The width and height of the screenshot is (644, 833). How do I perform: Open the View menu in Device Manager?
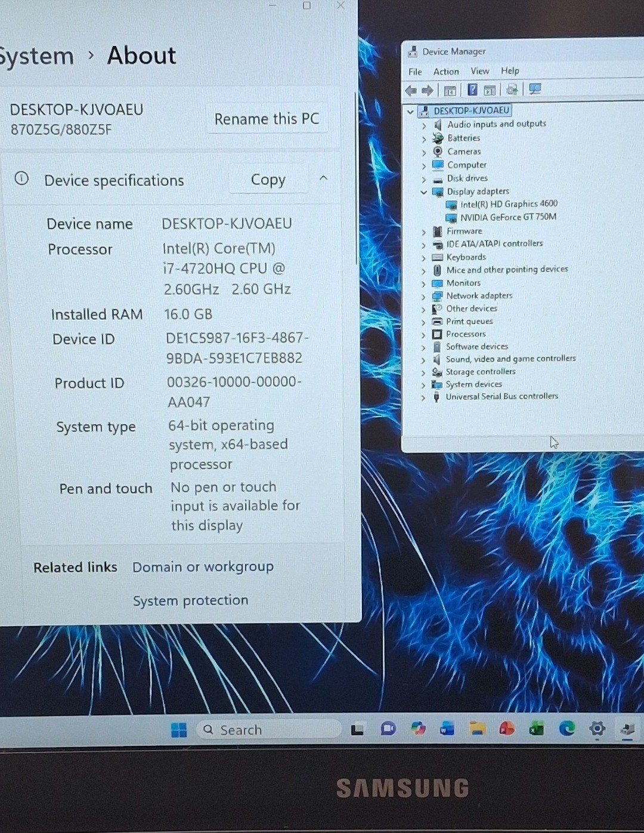480,71
